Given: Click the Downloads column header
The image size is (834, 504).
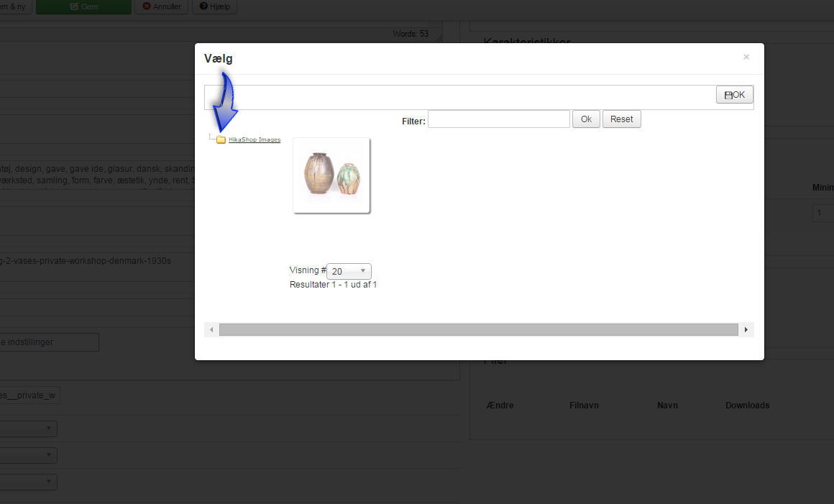Looking at the screenshot, I should click(x=747, y=405).
